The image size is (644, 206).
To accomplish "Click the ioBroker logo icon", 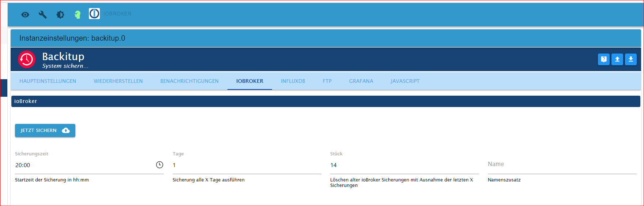I will click(94, 14).
